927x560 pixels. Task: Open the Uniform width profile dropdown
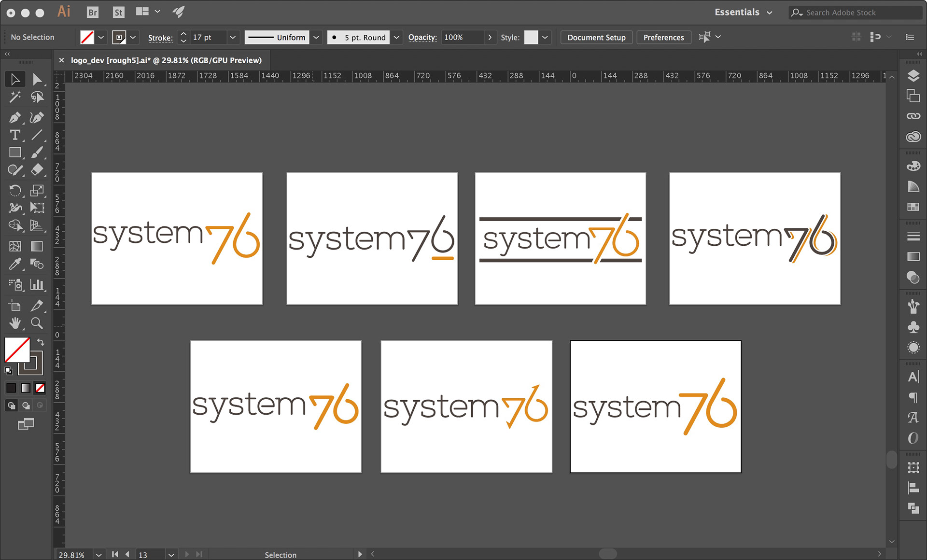click(x=316, y=37)
